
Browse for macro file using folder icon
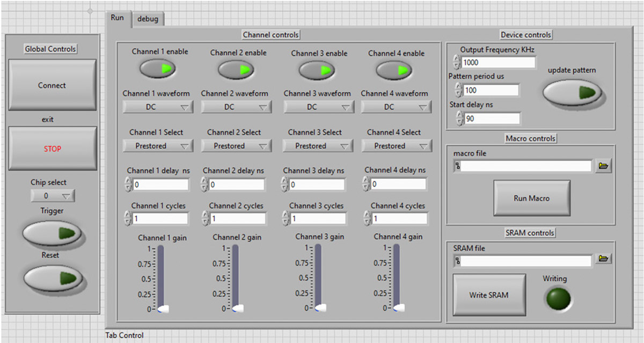(x=604, y=166)
